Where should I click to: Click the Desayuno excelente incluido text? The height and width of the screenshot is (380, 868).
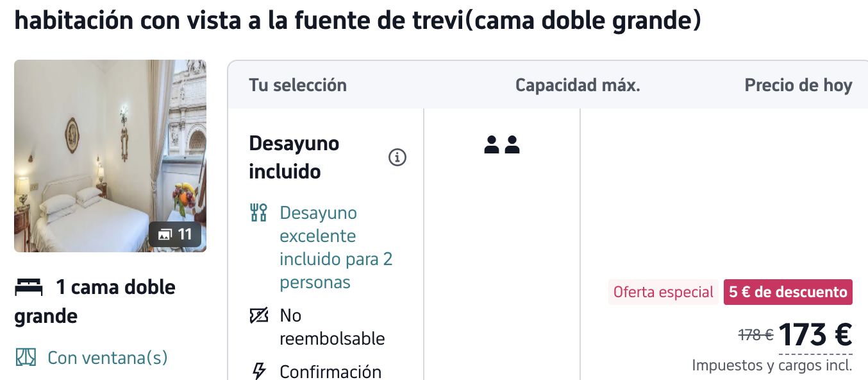(336, 248)
